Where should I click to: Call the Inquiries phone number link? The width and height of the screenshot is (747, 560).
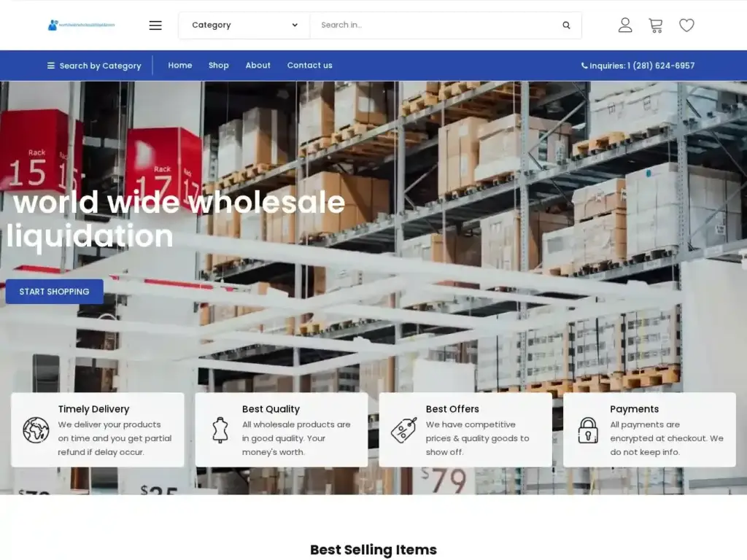pos(640,65)
